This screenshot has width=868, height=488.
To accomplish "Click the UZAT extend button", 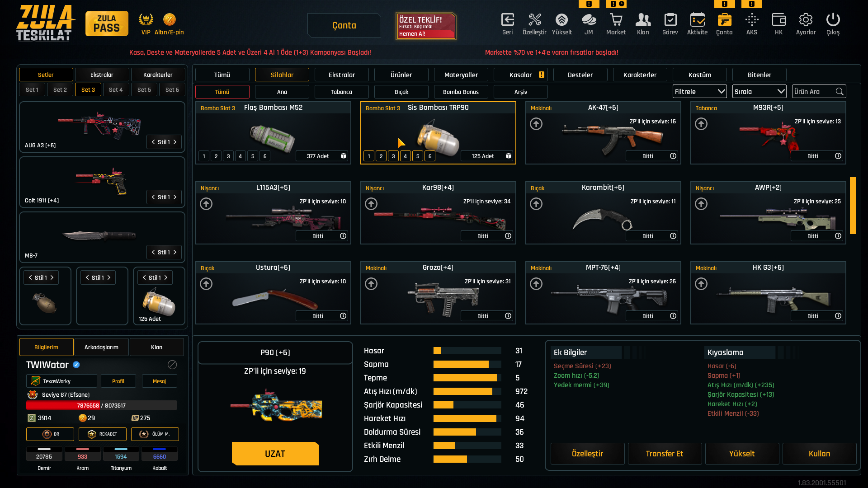I will tap(275, 454).
